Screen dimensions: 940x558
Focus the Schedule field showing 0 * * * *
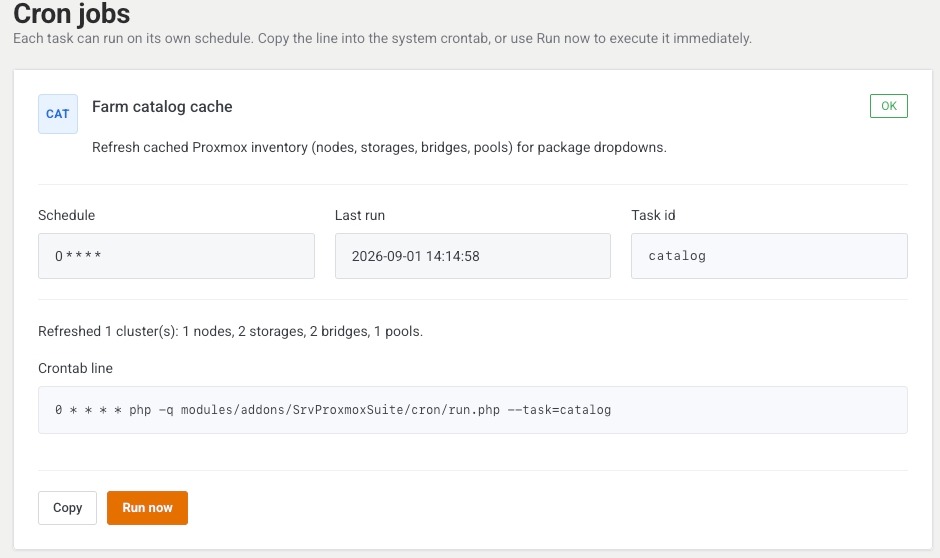tap(176, 256)
